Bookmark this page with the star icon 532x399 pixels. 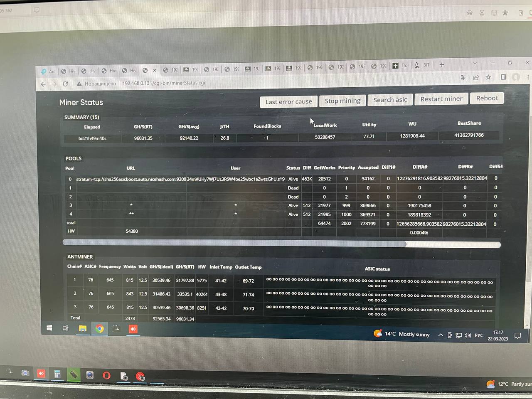coord(488,77)
